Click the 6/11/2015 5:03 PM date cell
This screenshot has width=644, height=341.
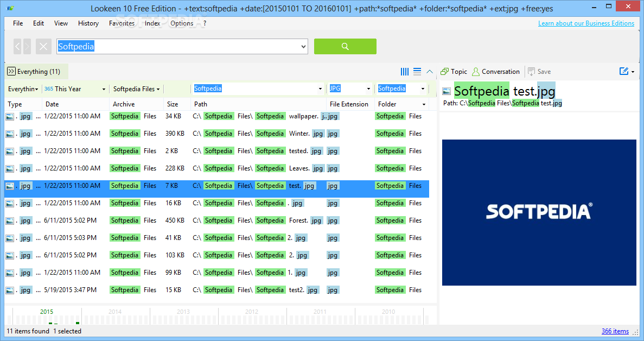70,238
